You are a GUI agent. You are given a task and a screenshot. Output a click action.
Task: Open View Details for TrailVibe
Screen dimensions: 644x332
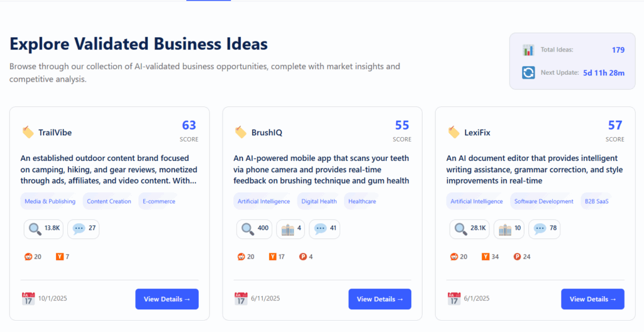167,299
